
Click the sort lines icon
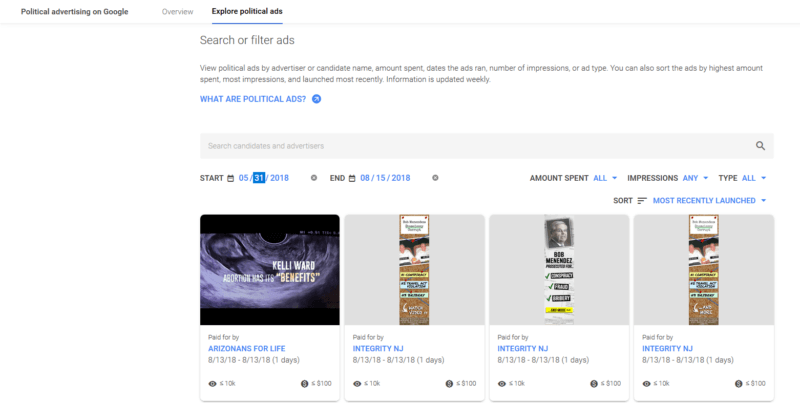tap(642, 200)
